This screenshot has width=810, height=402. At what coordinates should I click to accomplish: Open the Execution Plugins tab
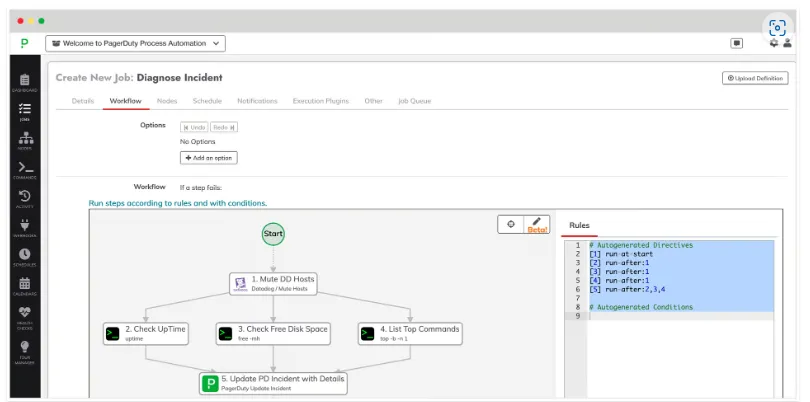(x=321, y=101)
